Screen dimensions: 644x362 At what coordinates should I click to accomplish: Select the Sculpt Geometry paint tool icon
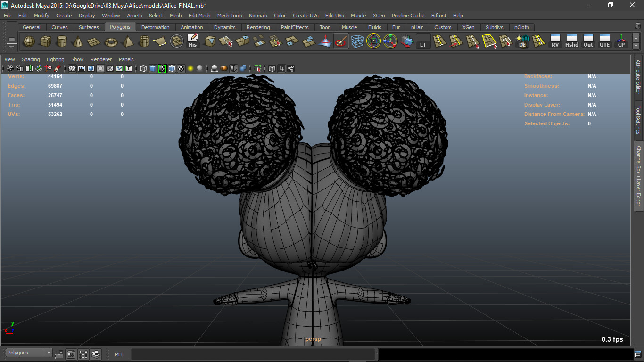click(341, 41)
